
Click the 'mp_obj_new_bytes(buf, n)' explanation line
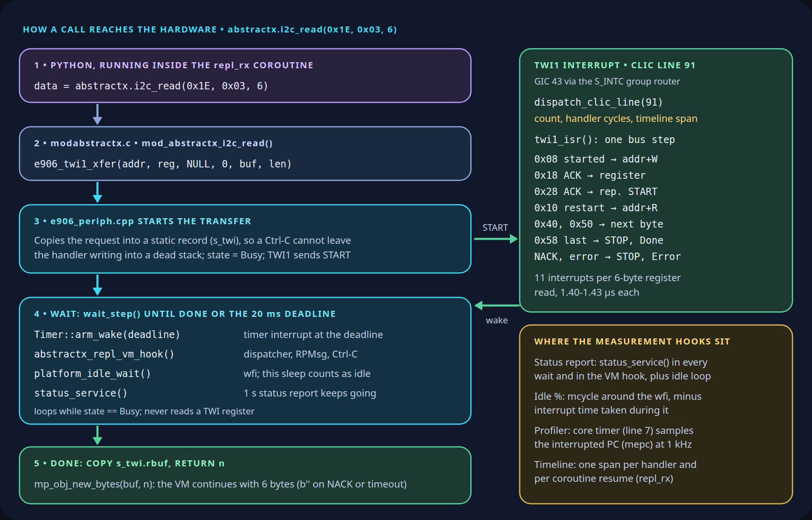(220, 484)
